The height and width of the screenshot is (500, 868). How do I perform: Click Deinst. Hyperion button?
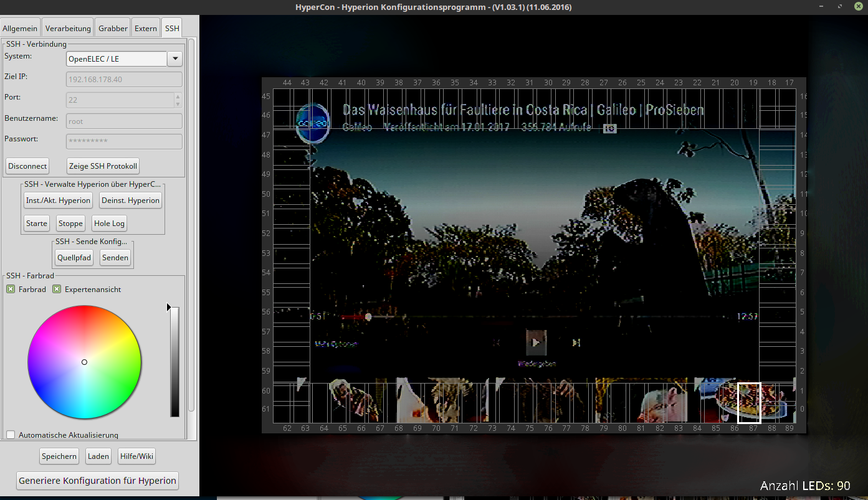click(131, 200)
